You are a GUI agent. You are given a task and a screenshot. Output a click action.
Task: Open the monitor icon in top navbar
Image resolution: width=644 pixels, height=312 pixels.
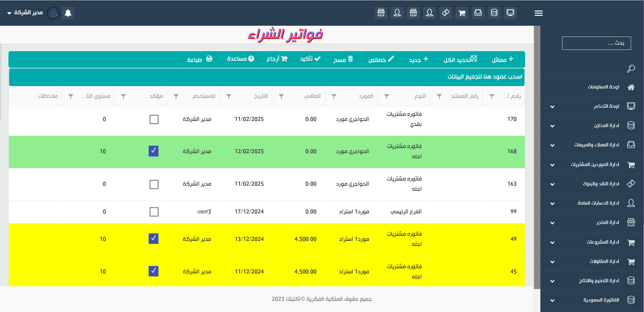pos(510,13)
